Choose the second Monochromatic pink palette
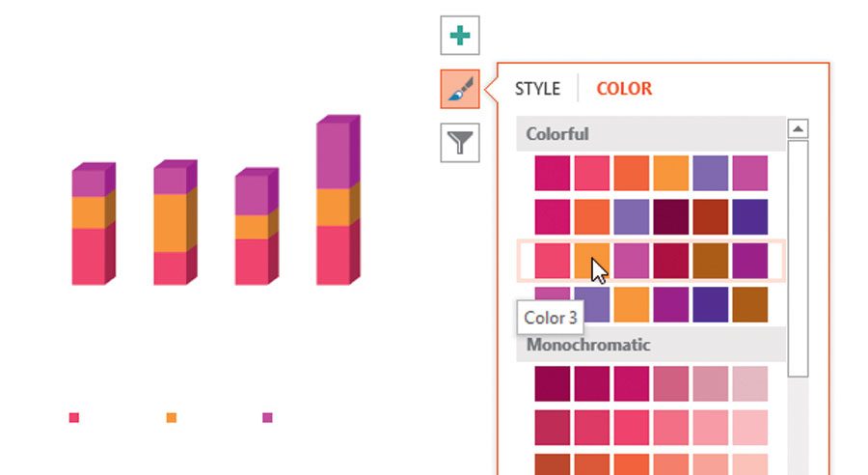868x475 pixels. tap(651, 428)
